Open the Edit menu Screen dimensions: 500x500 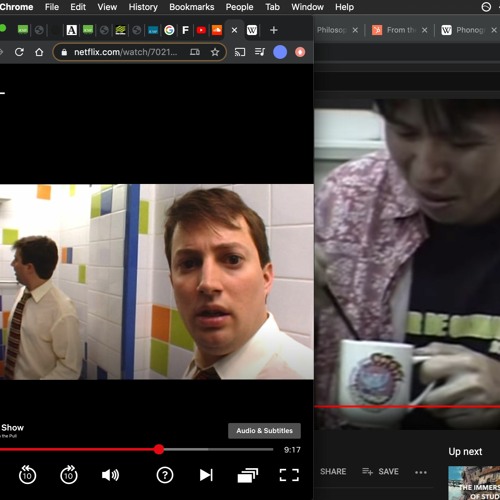(78, 7)
